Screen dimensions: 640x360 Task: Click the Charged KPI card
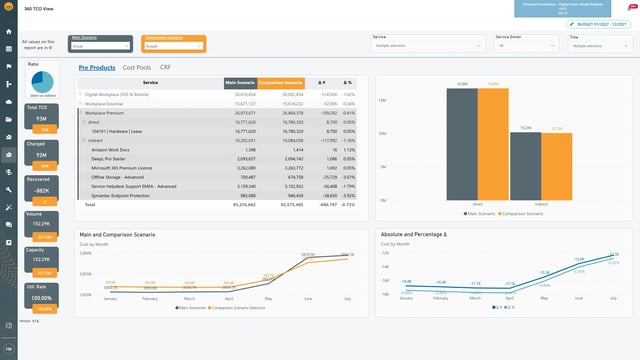41,155
